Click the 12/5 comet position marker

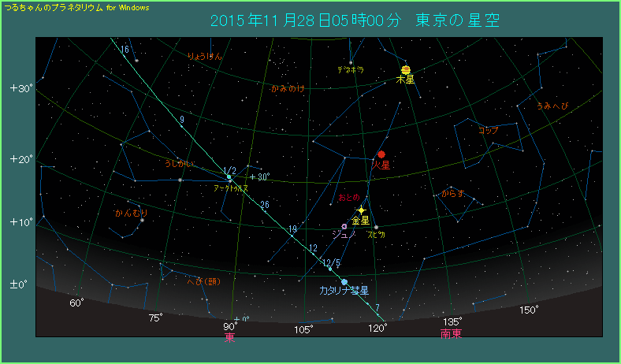[329, 268]
